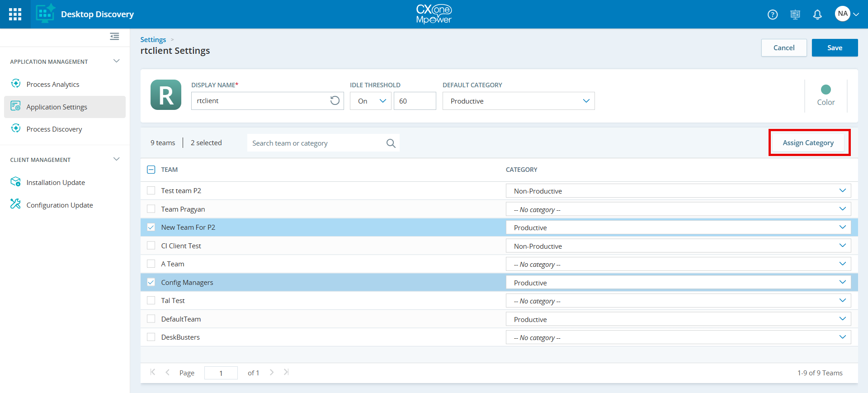Collapse the sidebar using the menu icon

point(114,36)
